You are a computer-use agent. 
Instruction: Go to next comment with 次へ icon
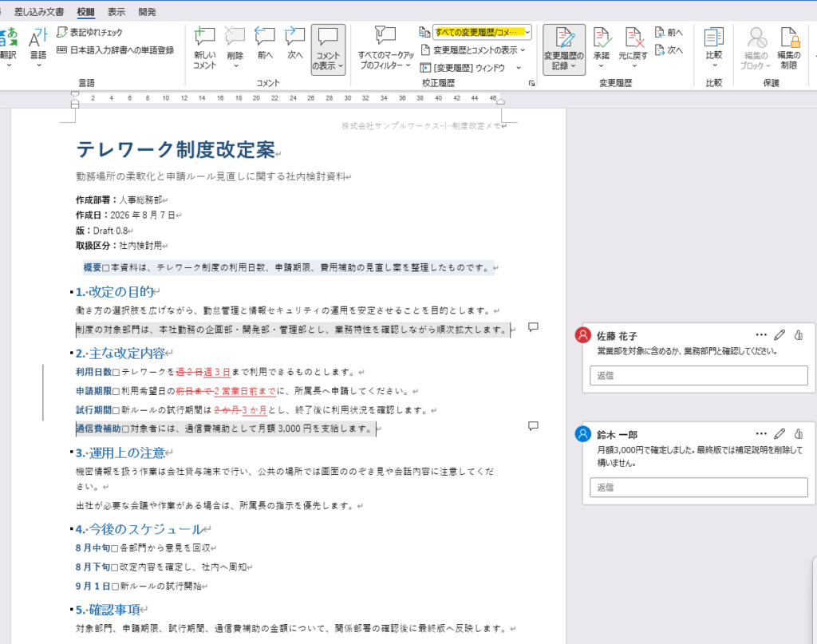pyautogui.click(x=295, y=37)
